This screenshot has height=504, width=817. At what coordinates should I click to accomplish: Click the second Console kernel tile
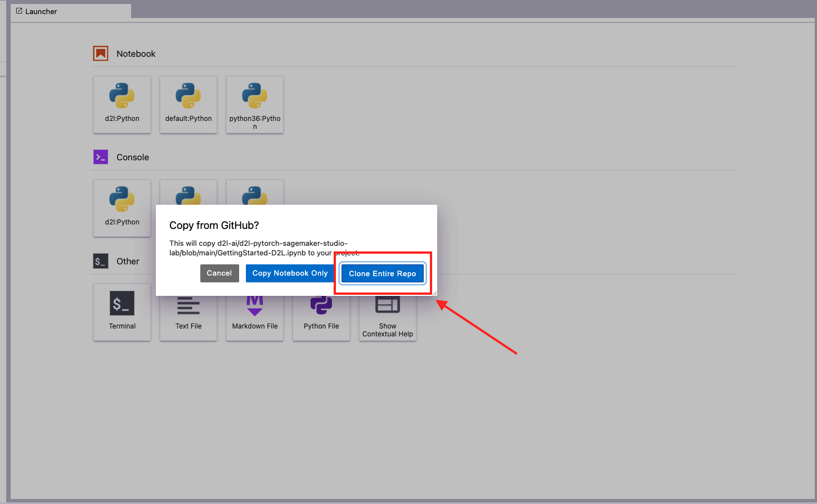point(188,191)
